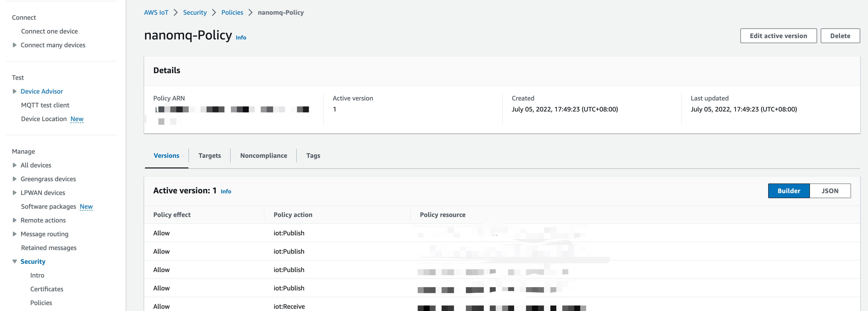868x311 pixels.
Task: Expand the Connect many devices section
Action: click(14, 45)
